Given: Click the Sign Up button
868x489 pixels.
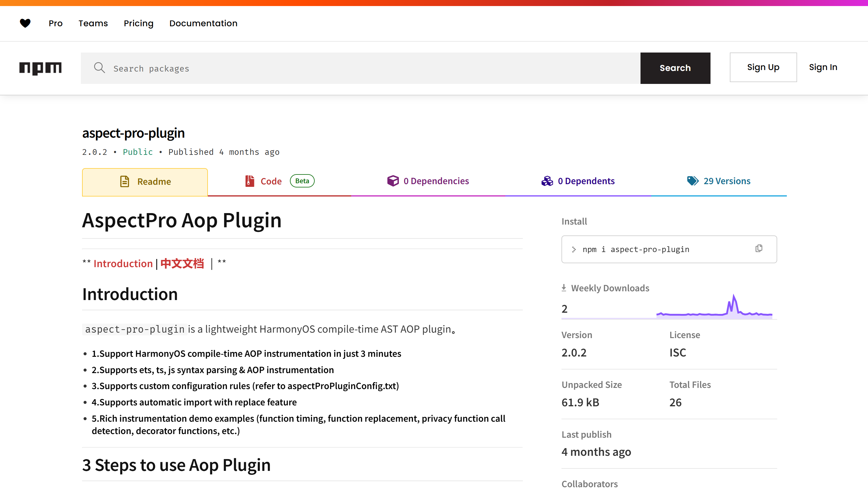Looking at the screenshot, I should [763, 67].
